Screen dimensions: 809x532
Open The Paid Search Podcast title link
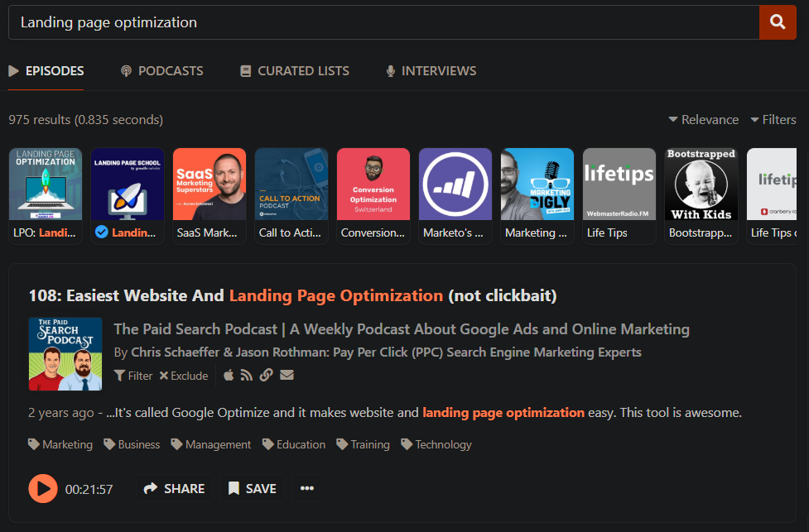pyautogui.click(x=402, y=329)
